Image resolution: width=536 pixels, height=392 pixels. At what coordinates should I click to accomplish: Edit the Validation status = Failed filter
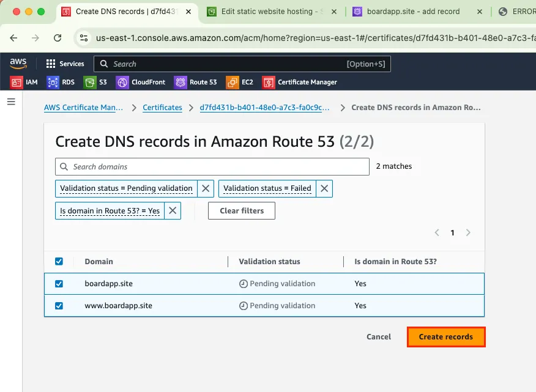pyautogui.click(x=267, y=188)
